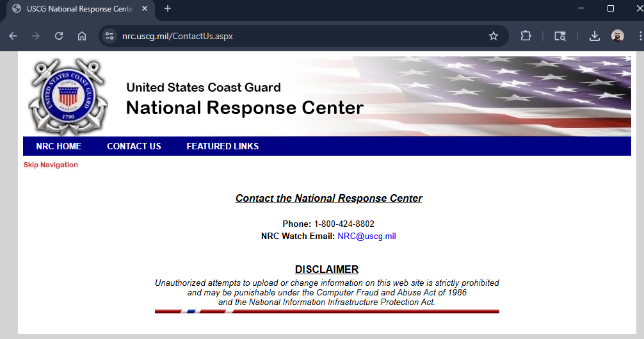This screenshot has width=644, height=339.
Task: Click the United States Coast Guard banner text
Action: tap(204, 88)
